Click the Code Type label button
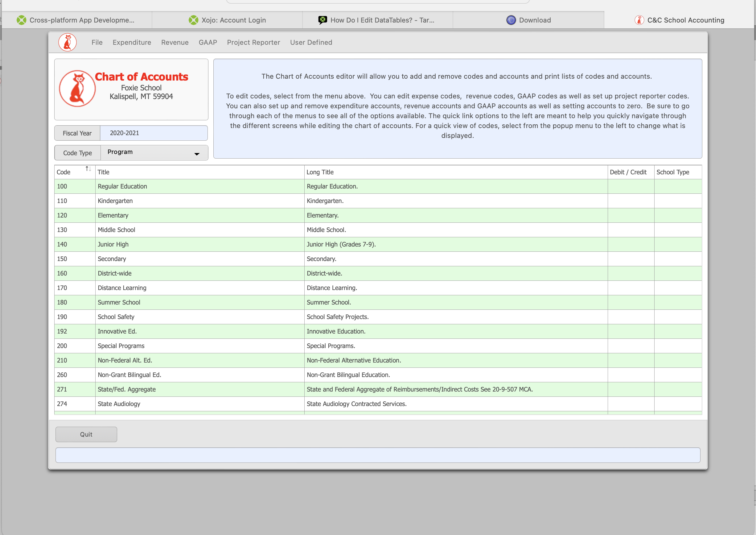 (78, 153)
